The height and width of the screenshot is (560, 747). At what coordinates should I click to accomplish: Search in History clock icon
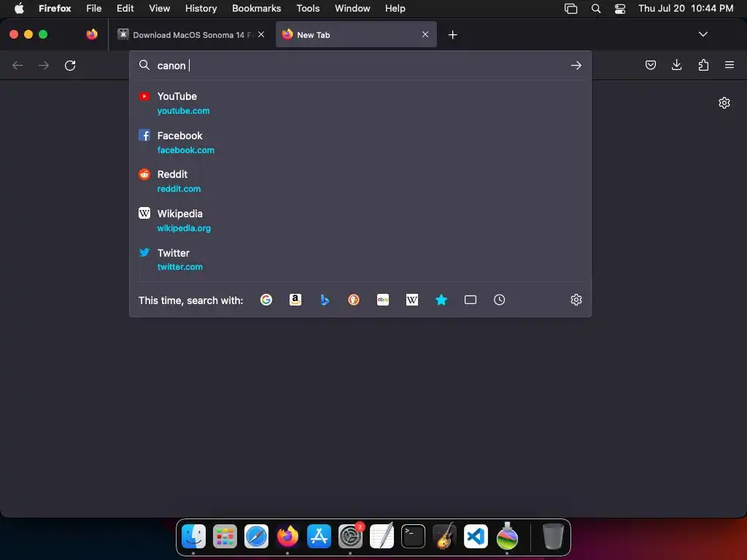click(x=499, y=300)
